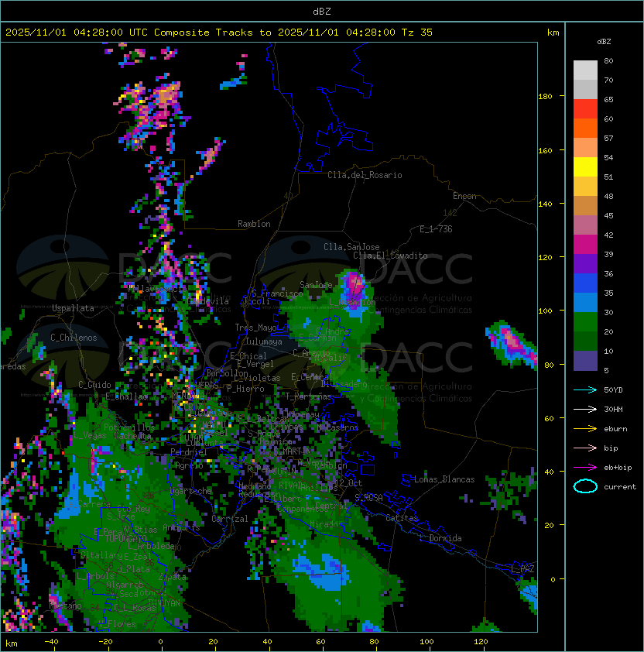Click the 'Encon' map label
Image resolution: width=644 pixels, height=652 pixels.
pyautogui.click(x=464, y=196)
